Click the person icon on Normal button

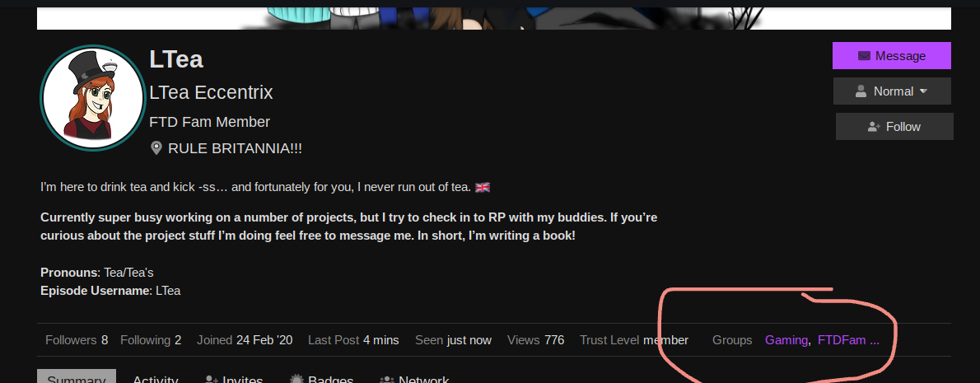pyautogui.click(x=861, y=91)
